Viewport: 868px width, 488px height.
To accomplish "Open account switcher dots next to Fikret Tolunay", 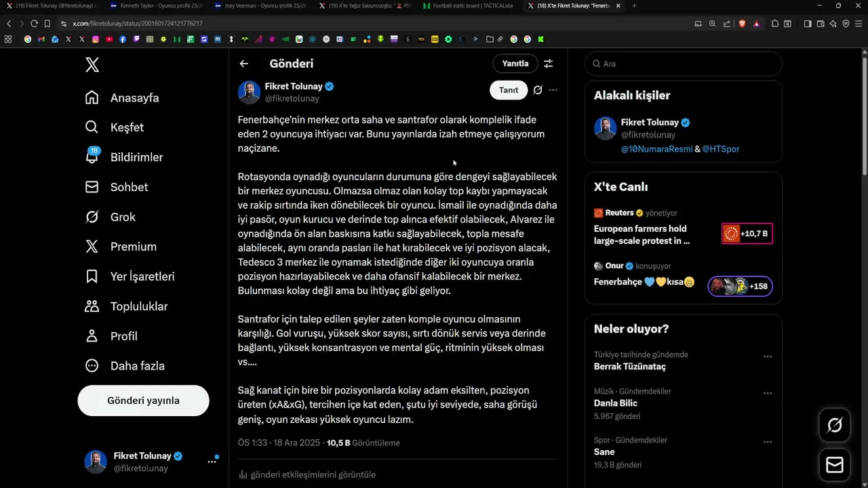I will tap(212, 462).
